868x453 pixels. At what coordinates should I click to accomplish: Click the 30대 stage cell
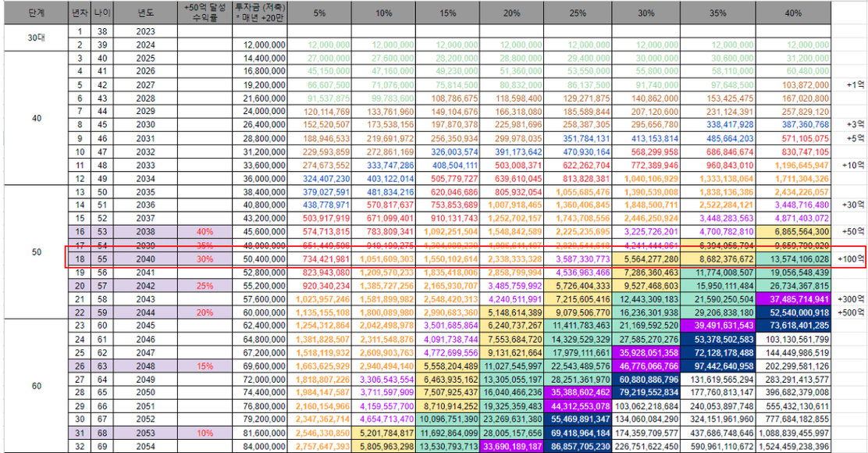click(x=36, y=37)
